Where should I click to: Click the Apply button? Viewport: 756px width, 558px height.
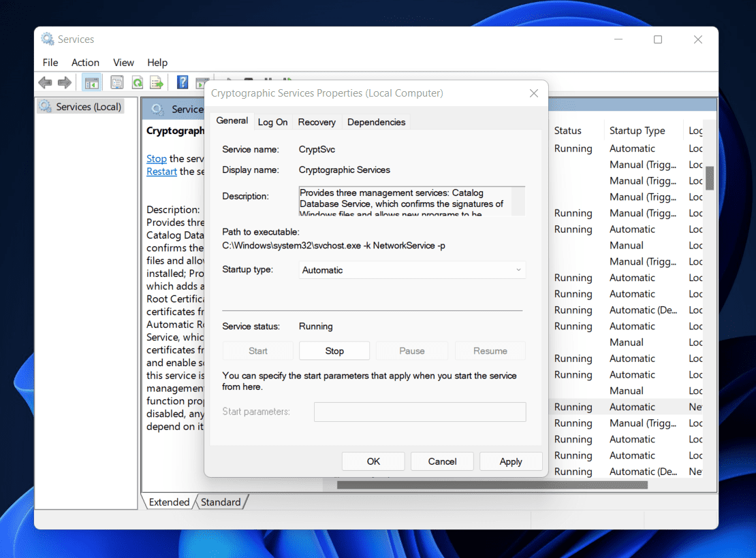pos(511,461)
